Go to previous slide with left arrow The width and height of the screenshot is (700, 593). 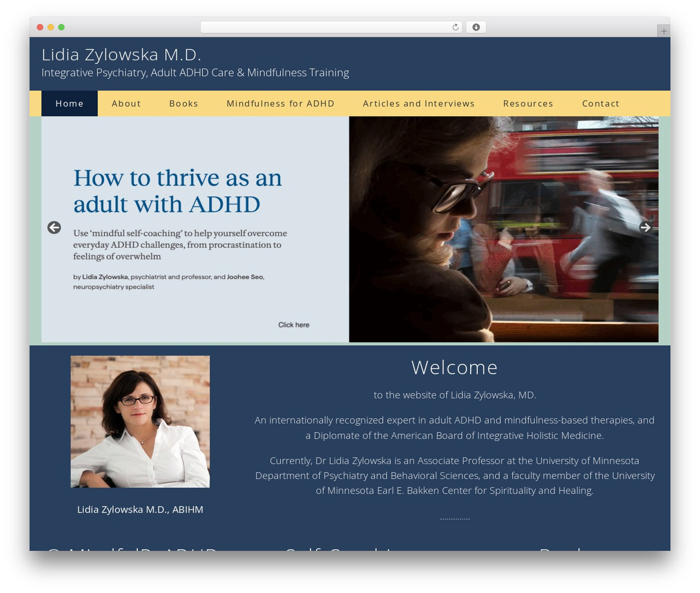[54, 228]
